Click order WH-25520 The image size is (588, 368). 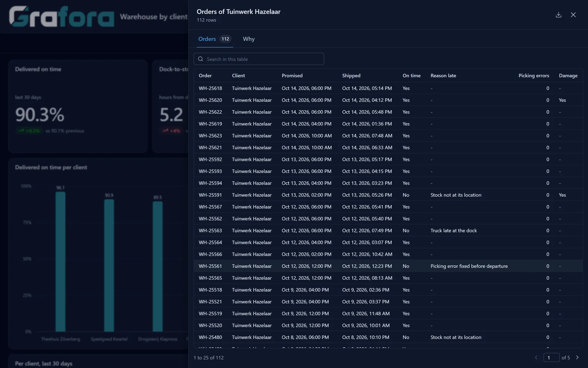(210, 325)
